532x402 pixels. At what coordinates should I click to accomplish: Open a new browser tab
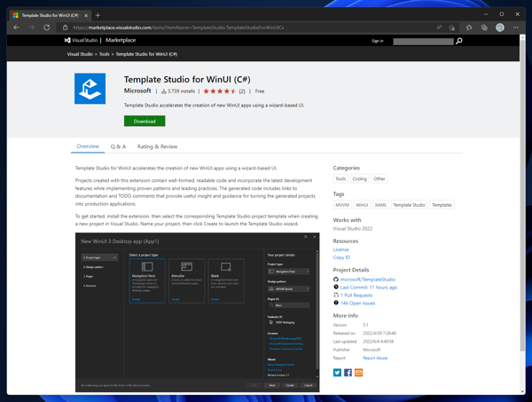click(x=98, y=15)
